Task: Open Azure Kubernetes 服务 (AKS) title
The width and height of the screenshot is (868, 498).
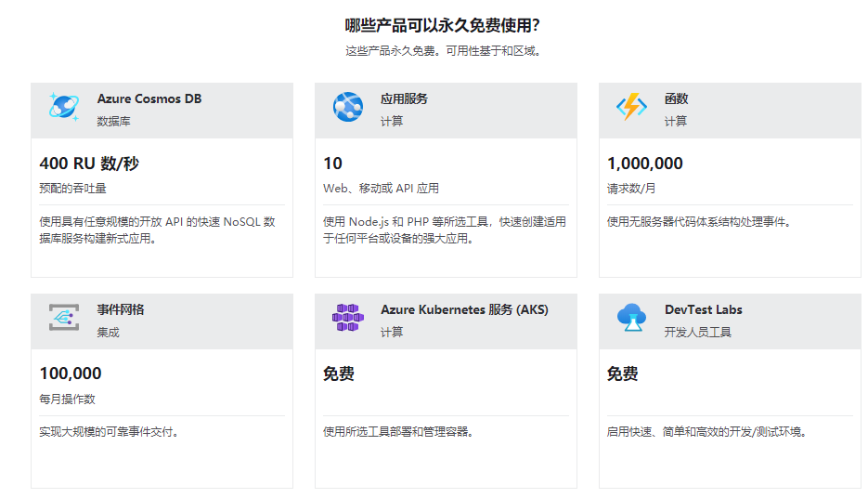Action: [464, 309]
